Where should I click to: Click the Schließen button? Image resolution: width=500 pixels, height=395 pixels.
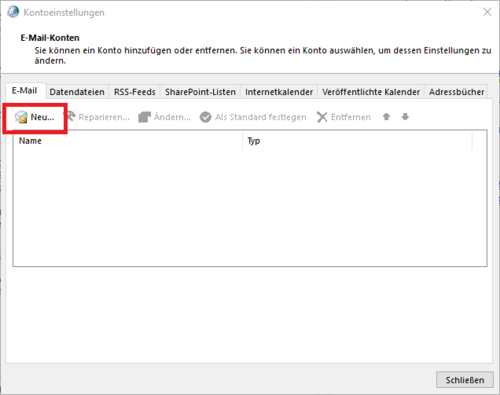tap(465, 380)
